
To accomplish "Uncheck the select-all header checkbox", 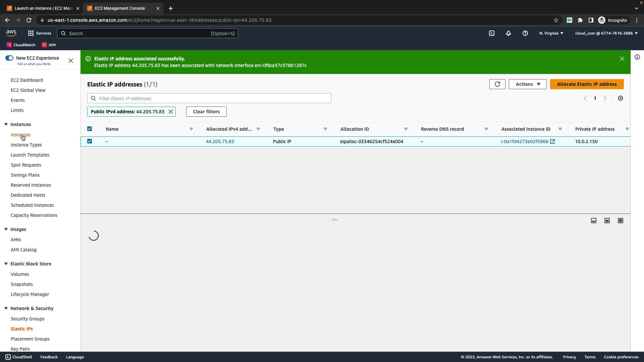I will click(90, 129).
